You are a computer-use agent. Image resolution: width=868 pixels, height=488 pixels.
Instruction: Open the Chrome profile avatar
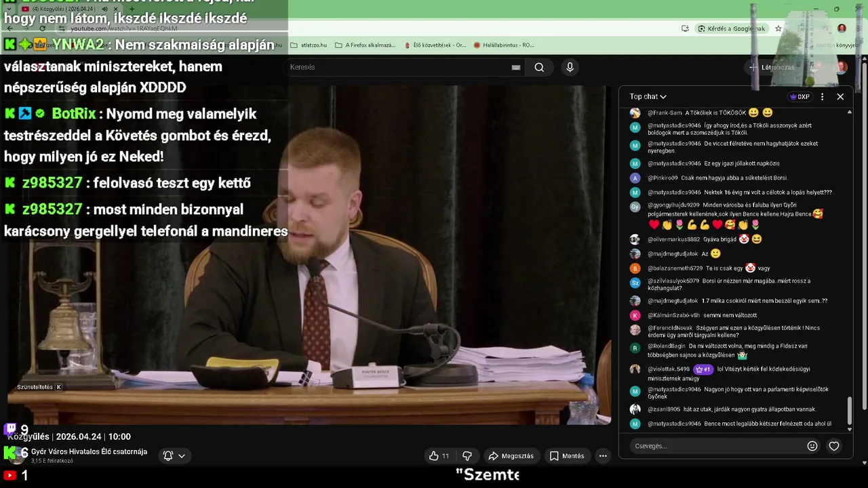[x=842, y=28]
